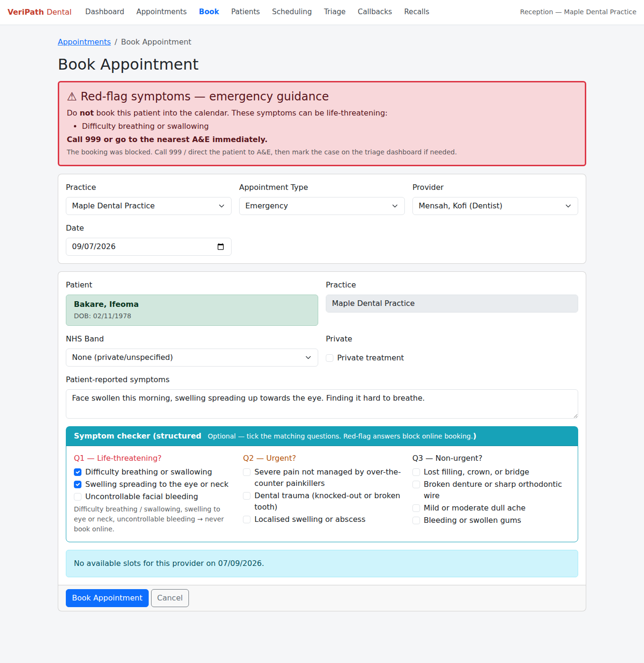Open the Scheduling nav item

pos(292,12)
